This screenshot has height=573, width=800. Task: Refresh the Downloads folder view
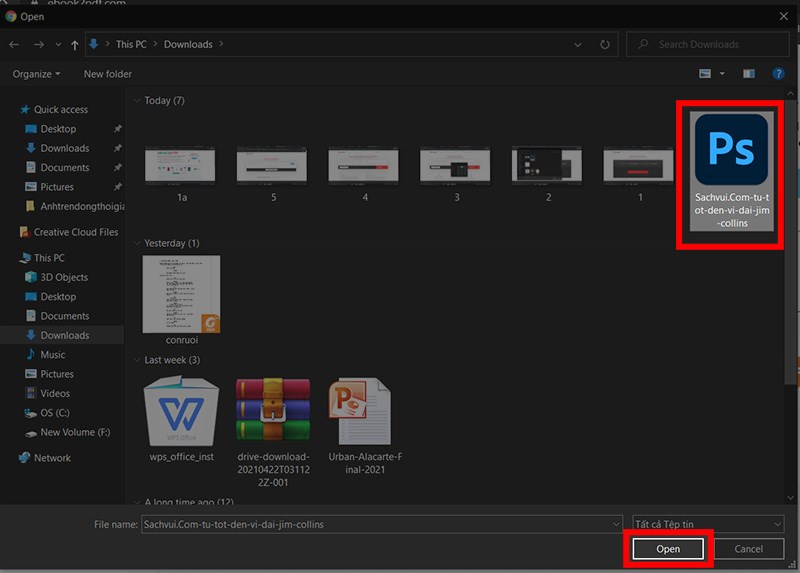tap(605, 45)
